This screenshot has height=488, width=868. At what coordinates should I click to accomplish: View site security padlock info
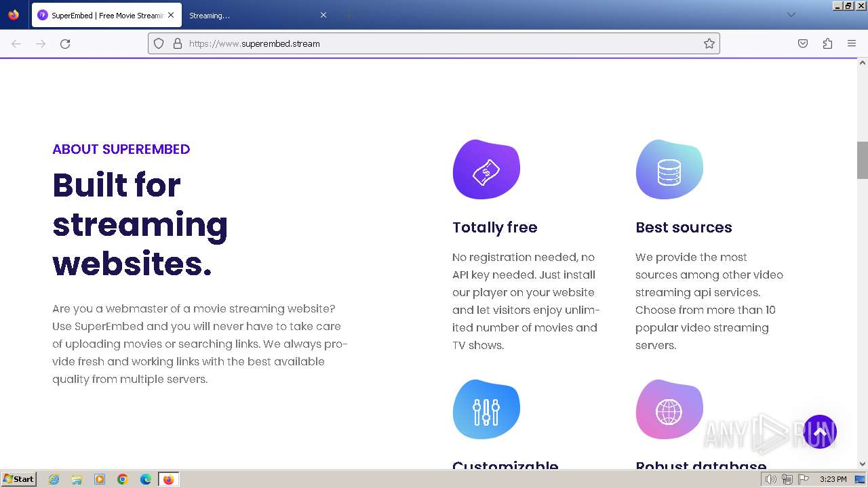[178, 43]
